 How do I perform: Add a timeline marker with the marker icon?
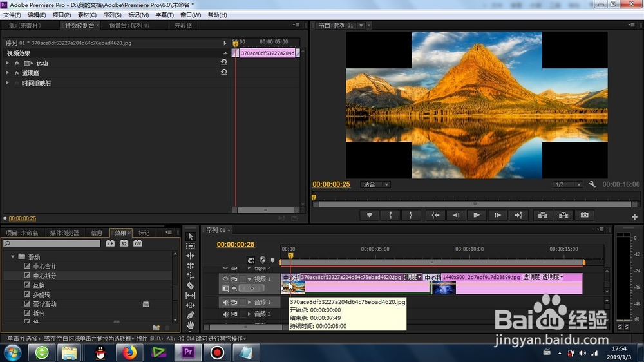[x=272, y=260]
